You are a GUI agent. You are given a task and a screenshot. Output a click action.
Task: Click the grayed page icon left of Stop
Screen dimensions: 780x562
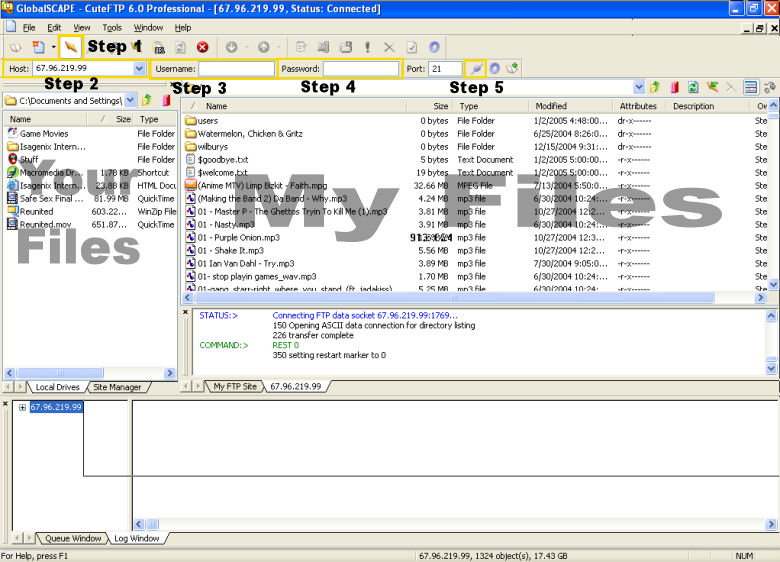click(180, 48)
